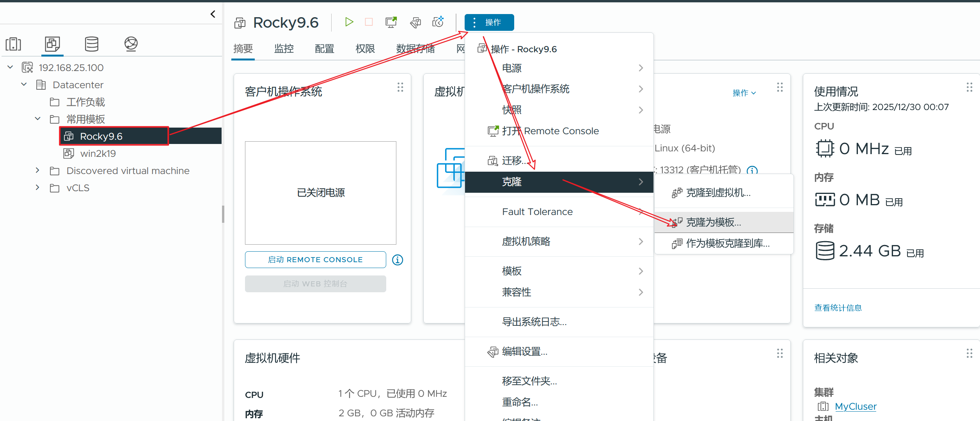Screen dimensions: 980x421
Task: Click the red power off square icon
Action: [x=369, y=22]
